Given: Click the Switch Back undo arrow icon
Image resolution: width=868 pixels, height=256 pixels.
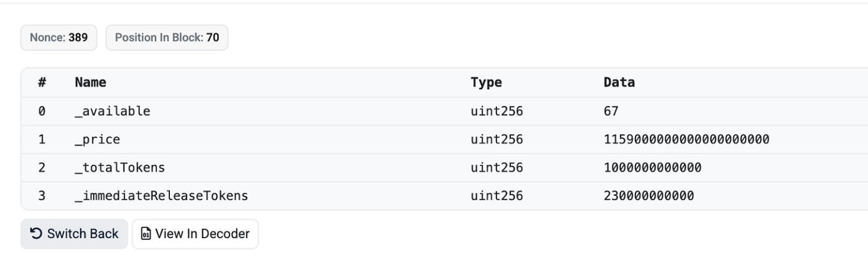Looking at the screenshot, I should coord(37,234).
